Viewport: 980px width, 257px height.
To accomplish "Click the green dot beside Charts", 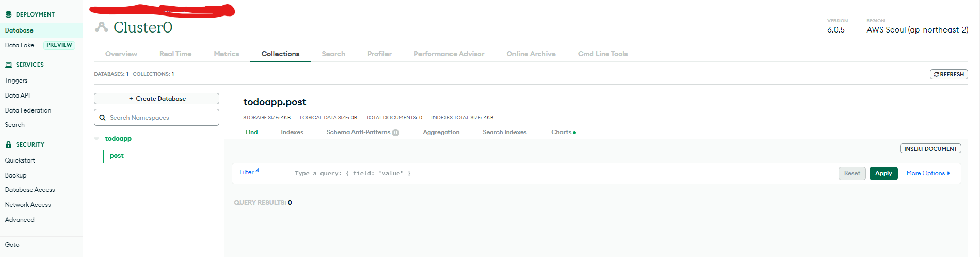I will [x=574, y=133].
